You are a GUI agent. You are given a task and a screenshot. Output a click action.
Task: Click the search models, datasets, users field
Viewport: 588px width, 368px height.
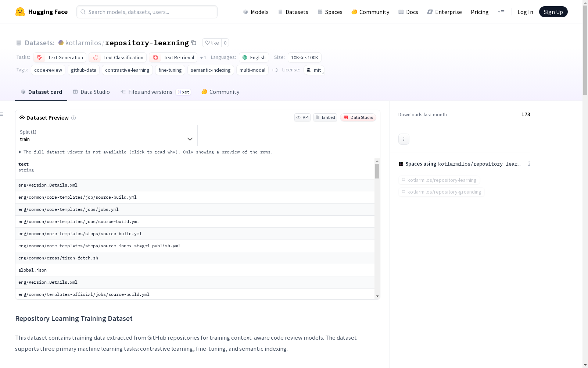[147, 12]
